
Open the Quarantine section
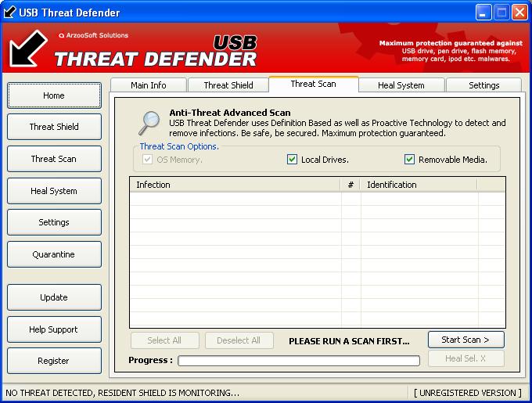[54, 254]
